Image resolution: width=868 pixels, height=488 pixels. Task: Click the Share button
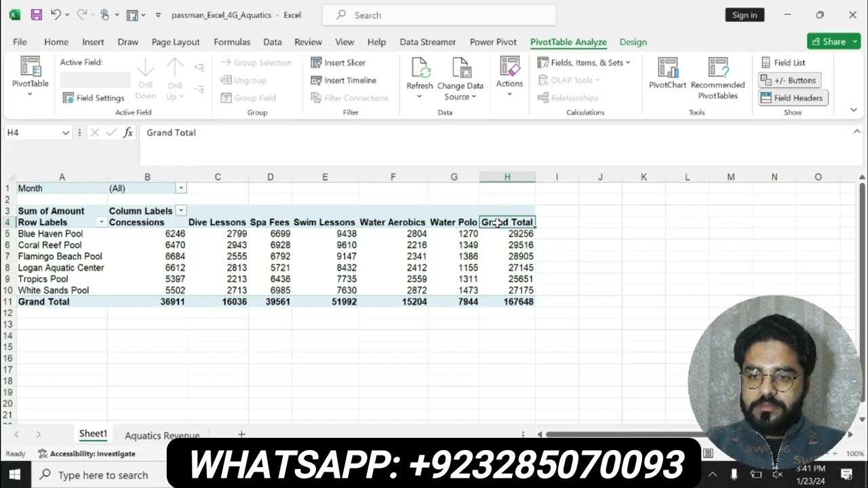[833, 41]
